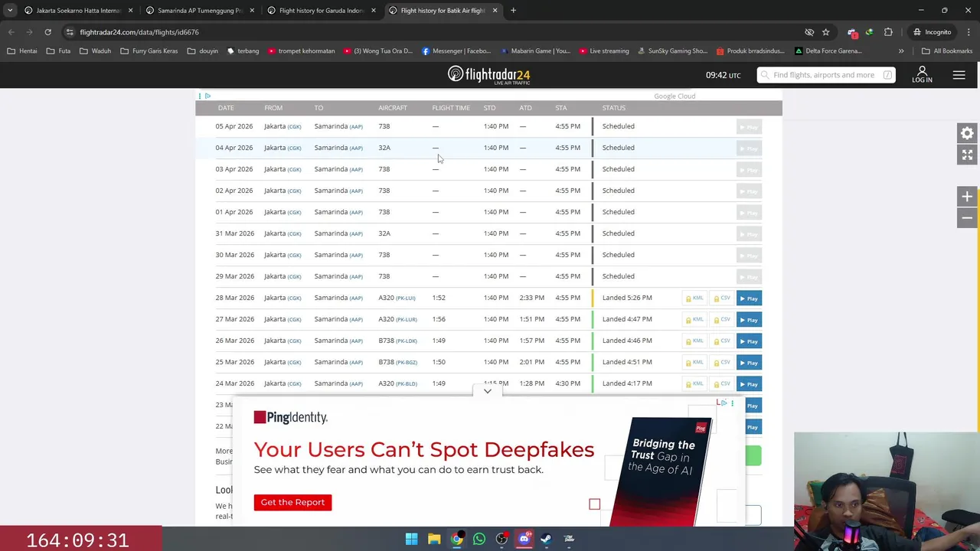Download CSV for 27 Mar 2026 flight
Image resolution: width=980 pixels, height=551 pixels.
pos(722,320)
